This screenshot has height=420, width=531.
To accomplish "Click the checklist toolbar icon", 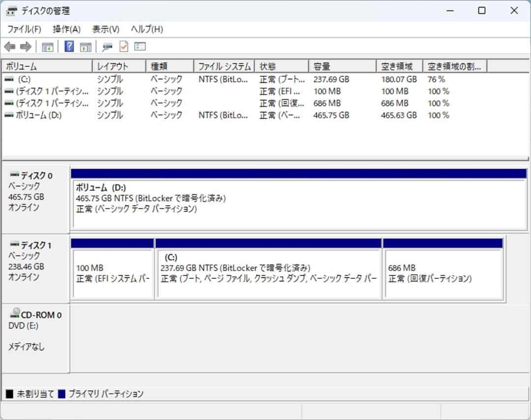I will coord(139,46).
